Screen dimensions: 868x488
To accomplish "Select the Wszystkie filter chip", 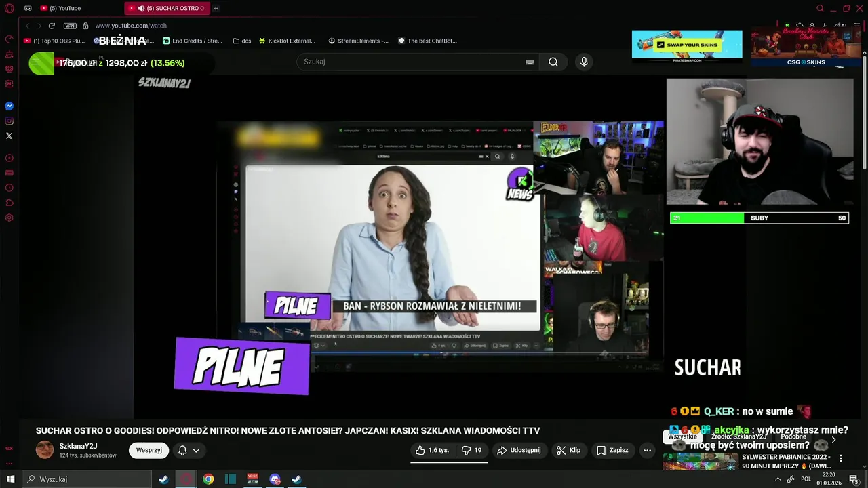I will [682, 436].
